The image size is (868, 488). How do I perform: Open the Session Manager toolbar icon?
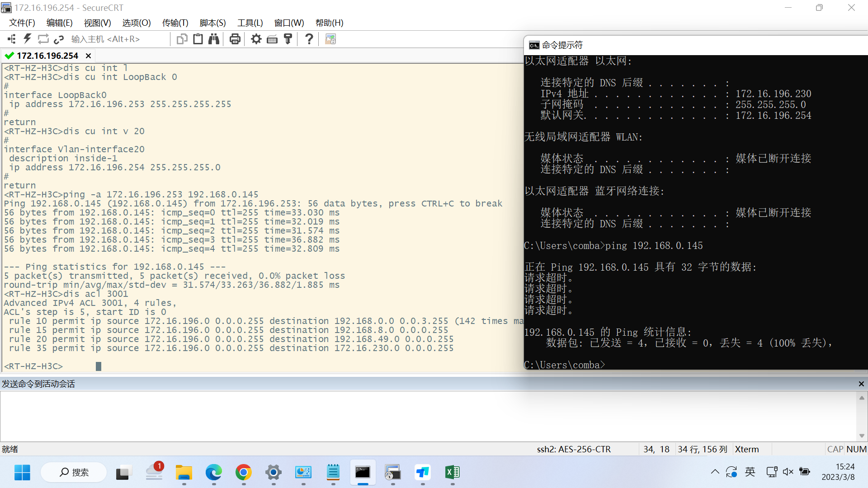12,39
